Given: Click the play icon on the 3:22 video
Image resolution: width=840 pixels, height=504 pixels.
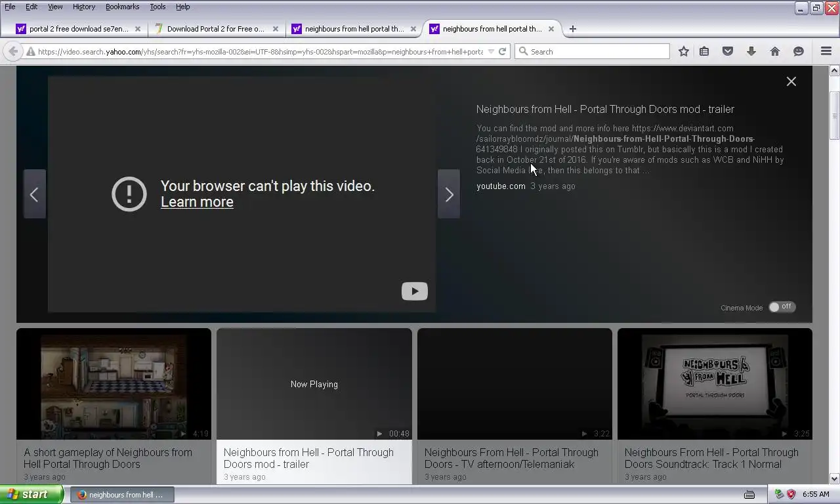Looking at the screenshot, I should (x=584, y=434).
